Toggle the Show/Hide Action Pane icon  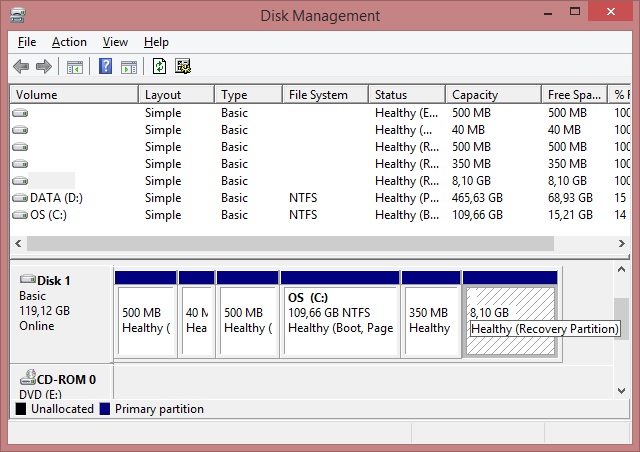[129, 67]
